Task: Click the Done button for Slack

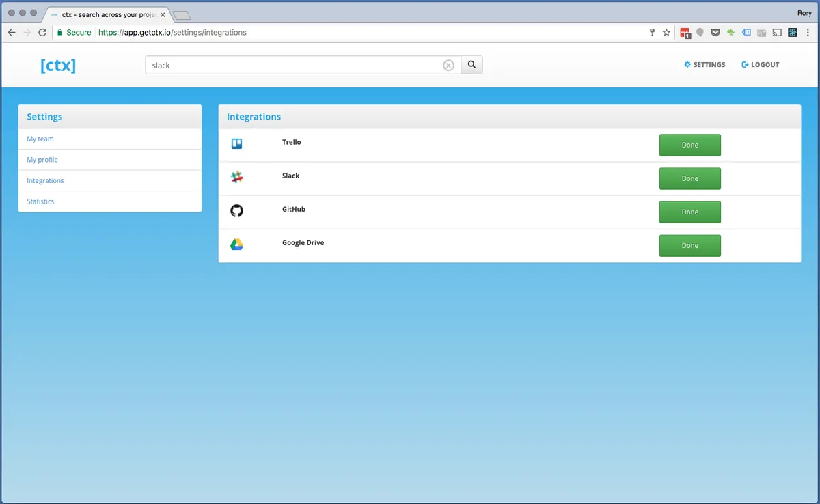Action: (689, 178)
